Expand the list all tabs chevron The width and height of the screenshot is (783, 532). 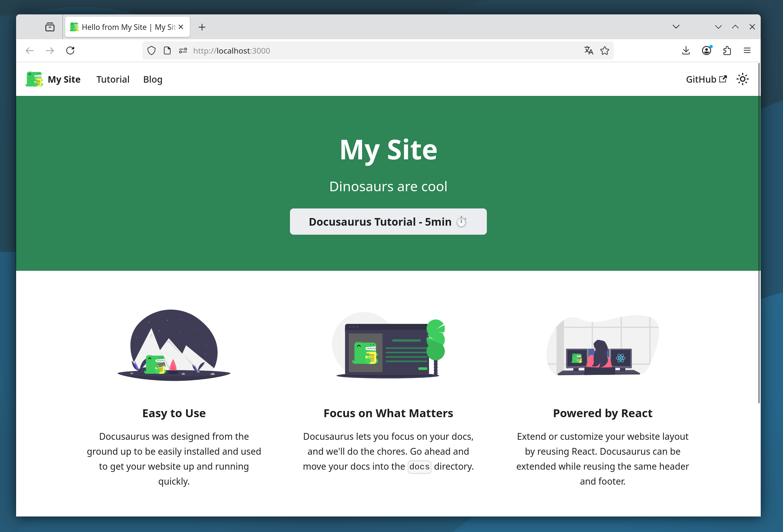pyautogui.click(x=676, y=27)
